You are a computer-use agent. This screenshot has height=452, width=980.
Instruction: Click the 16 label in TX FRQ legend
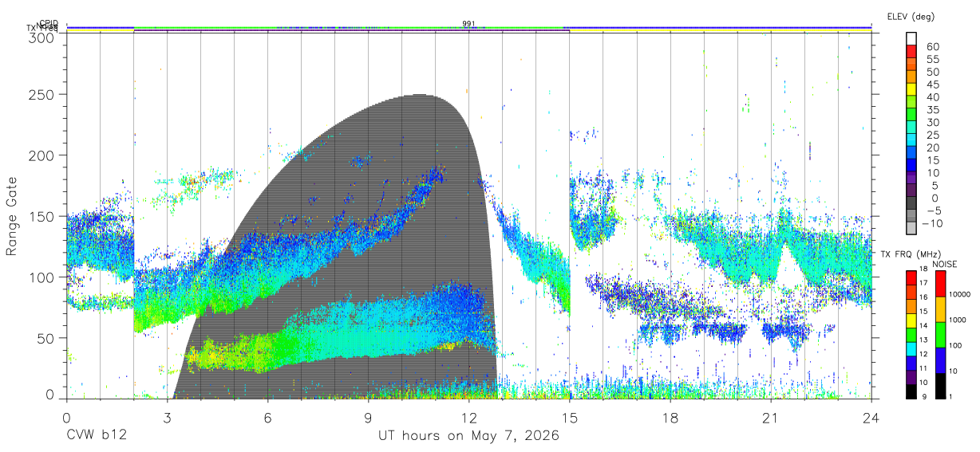pyautogui.click(x=923, y=297)
